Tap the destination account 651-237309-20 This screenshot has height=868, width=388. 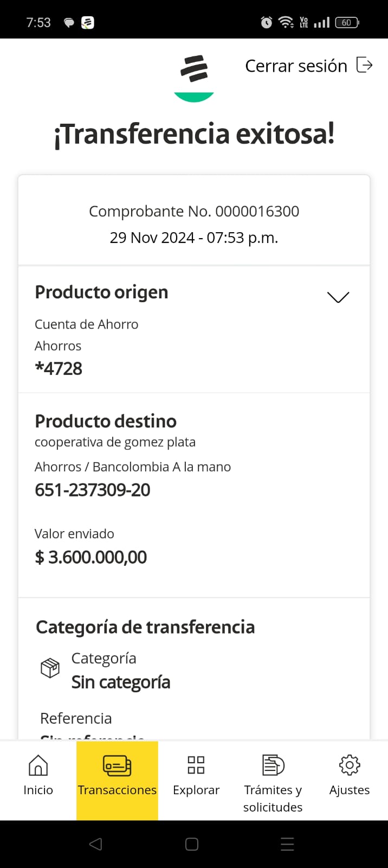[93, 490]
